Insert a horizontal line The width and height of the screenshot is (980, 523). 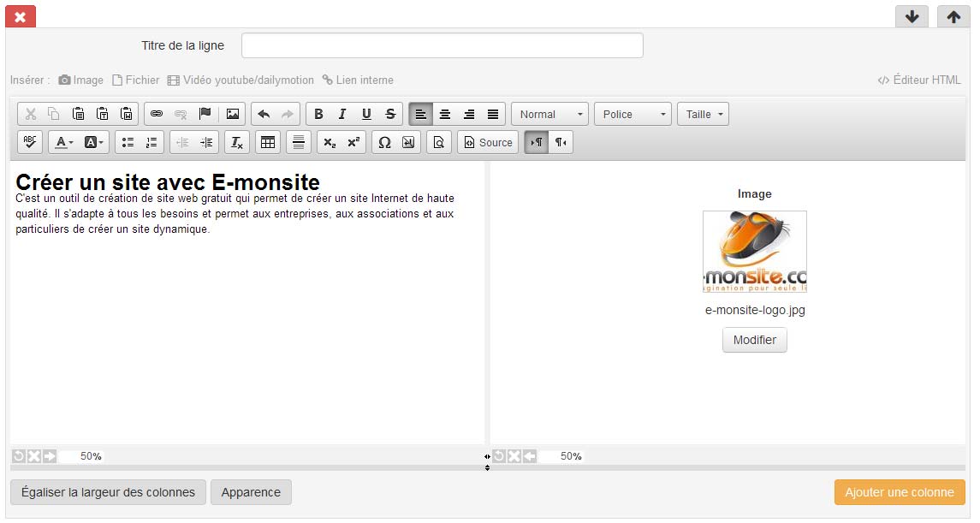point(299,142)
